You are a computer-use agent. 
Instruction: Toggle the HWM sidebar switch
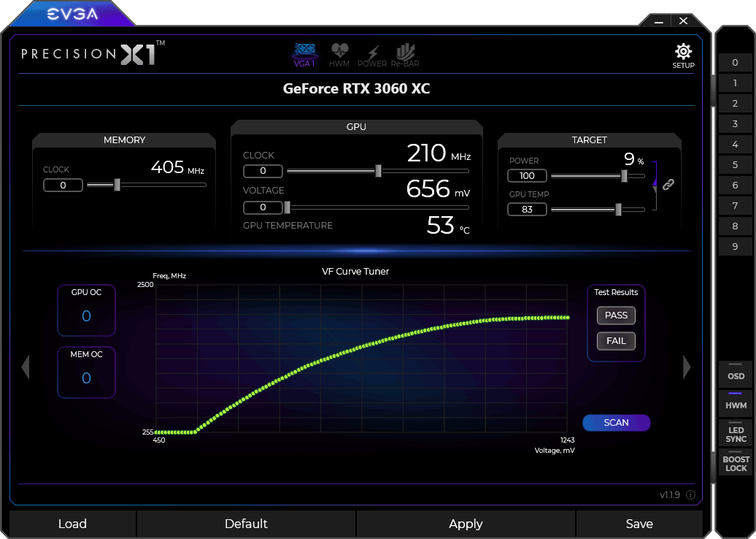tap(736, 402)
